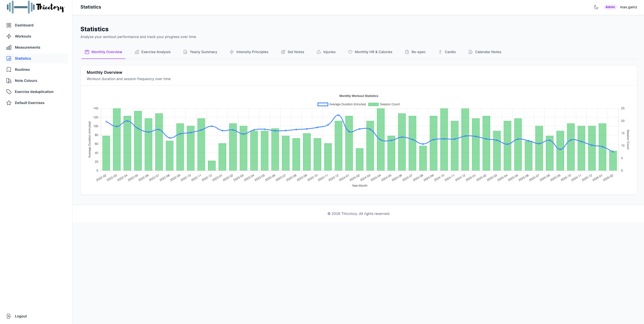Click the max.gainz username

click(x=628, y=7)
